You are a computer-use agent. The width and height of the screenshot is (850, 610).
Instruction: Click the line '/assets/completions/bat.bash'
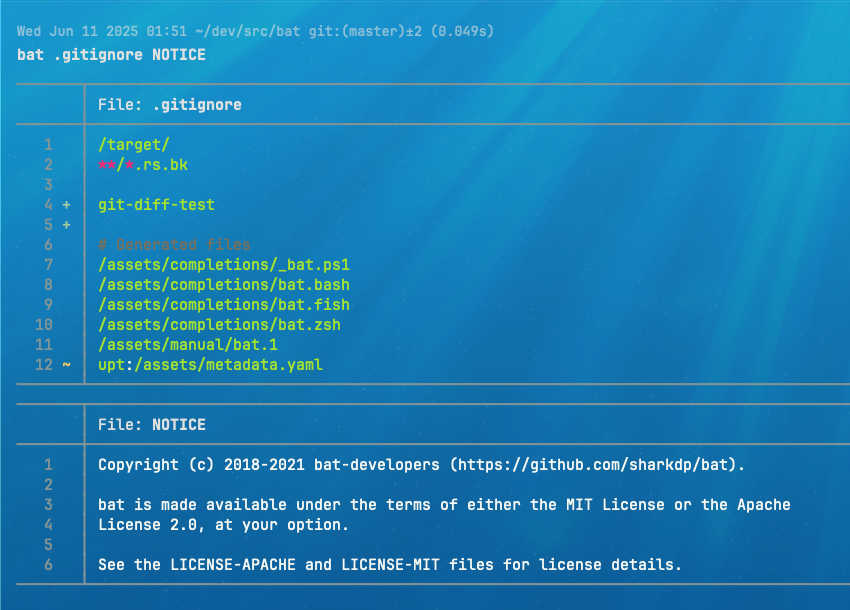[224, 285]
